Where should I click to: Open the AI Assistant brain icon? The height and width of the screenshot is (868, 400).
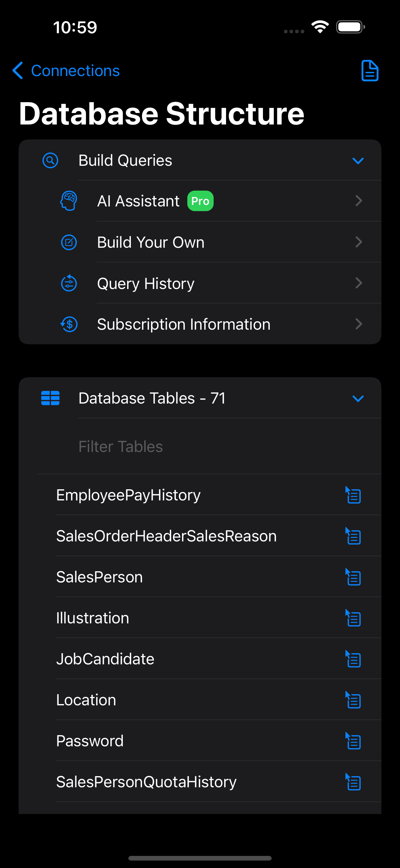click(69, 201)
